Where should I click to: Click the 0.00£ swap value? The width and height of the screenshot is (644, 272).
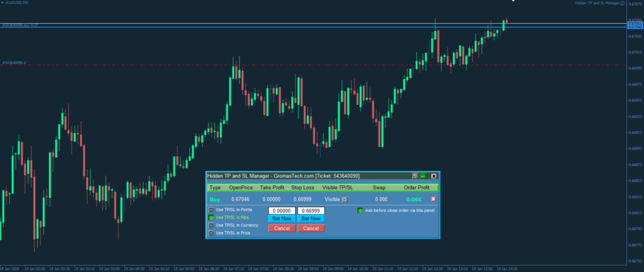point(381,200)
